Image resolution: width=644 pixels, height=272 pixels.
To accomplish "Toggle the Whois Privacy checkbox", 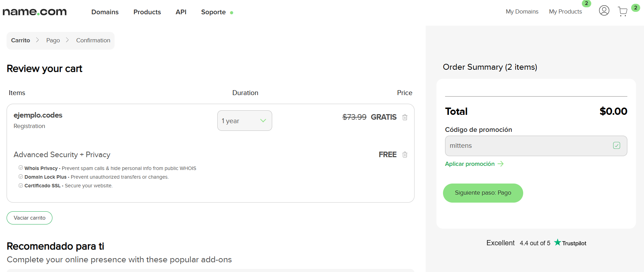I will tap(21, 168).
